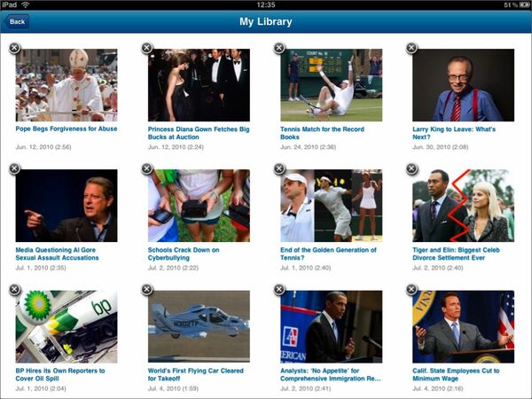Delete the Calif. State Employees item
The height and width of the screenshot is (399, 532).
[411, 289]
